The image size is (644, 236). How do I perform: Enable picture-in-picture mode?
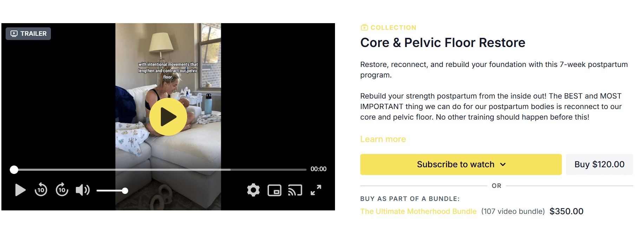pos(274,190)
